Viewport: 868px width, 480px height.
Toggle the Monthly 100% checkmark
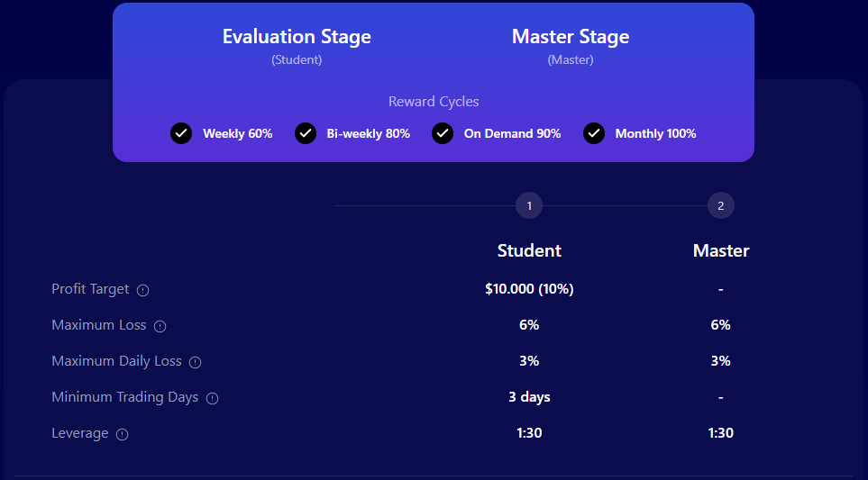click(593, 133)
